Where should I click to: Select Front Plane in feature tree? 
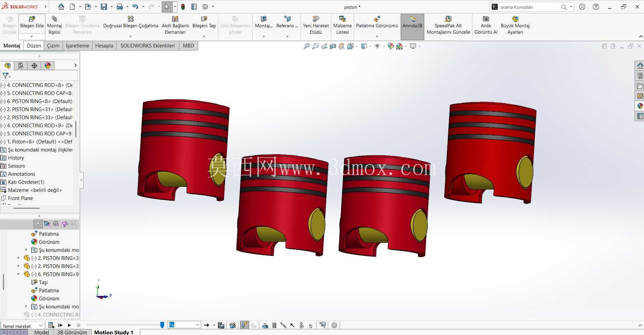pos(20,198)
